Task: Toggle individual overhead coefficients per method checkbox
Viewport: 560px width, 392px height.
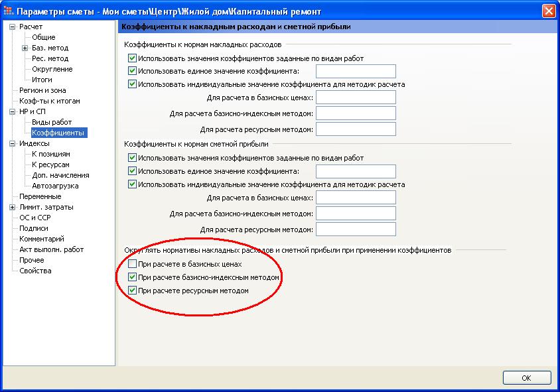Action: [x=132, y=84]
